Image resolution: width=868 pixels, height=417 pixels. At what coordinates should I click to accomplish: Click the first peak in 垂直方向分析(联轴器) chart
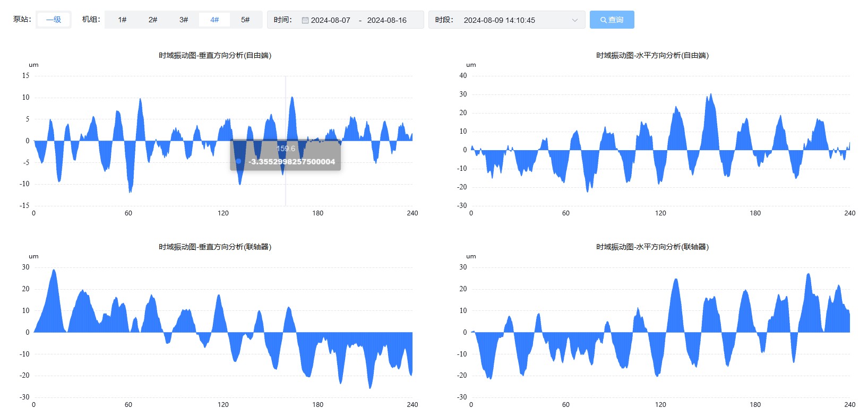54,272
